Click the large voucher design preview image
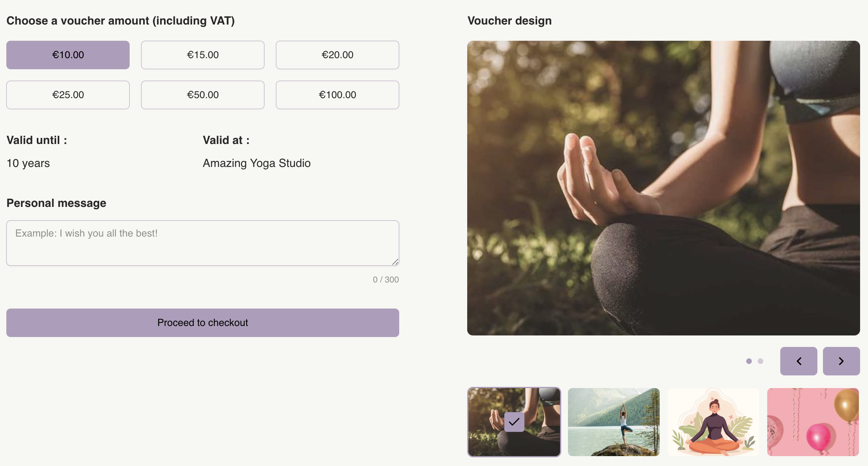This screenshot has width=868, height=466. point(664,188)
